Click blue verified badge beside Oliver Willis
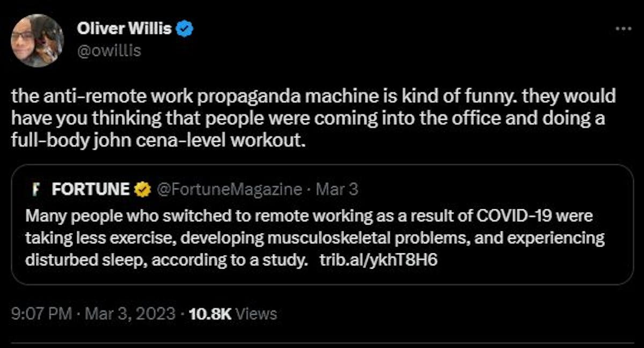Viewport: 644px width, 348px height. point(186,30)
